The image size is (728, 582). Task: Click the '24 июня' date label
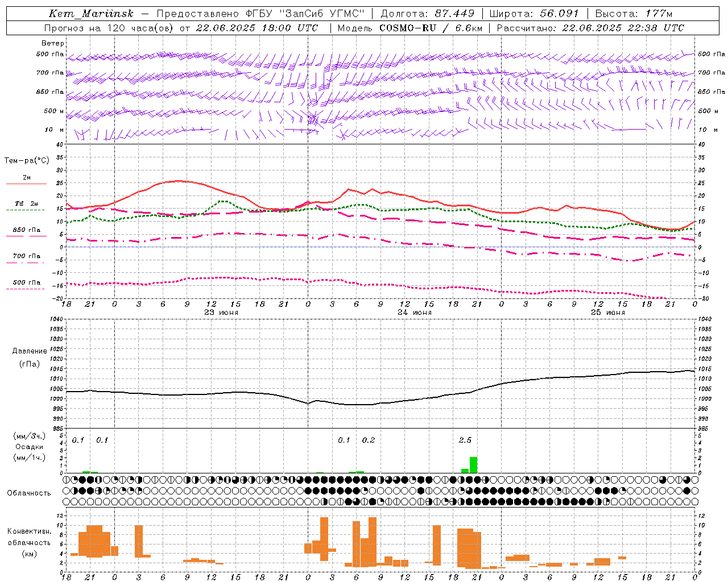coord(415,313)
